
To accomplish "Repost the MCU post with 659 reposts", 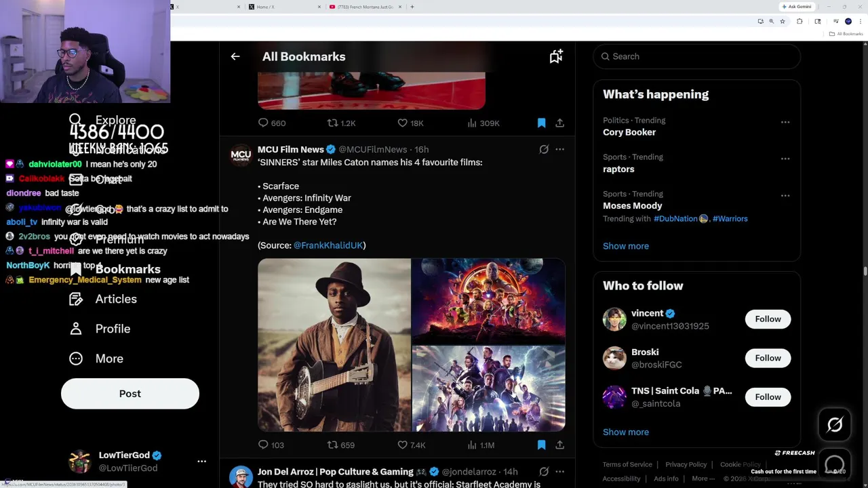I will pos(341,445).
